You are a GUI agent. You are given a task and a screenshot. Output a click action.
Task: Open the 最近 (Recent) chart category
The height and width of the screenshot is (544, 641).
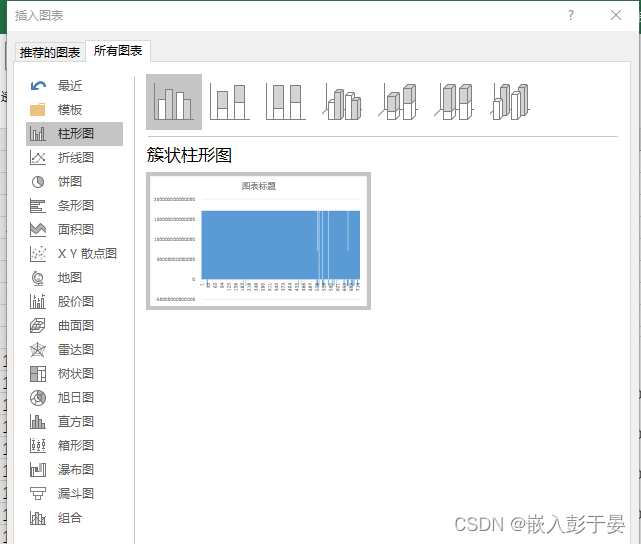point(74,86)
